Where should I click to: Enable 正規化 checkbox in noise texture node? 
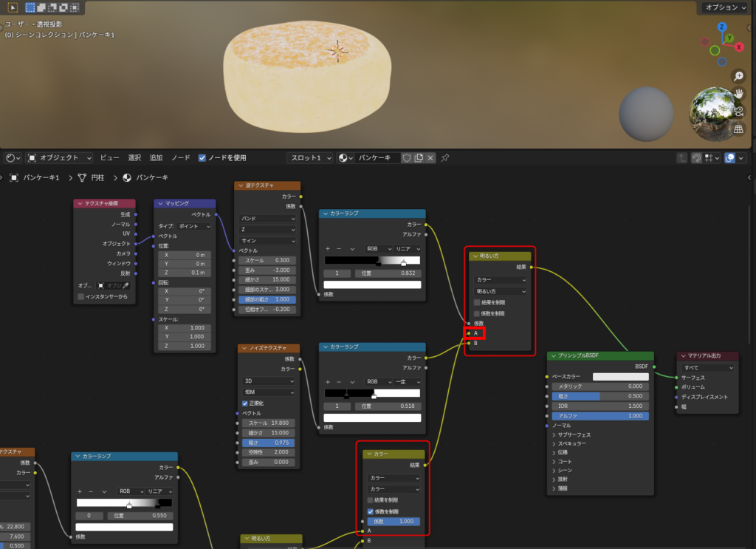click(245, 403)
